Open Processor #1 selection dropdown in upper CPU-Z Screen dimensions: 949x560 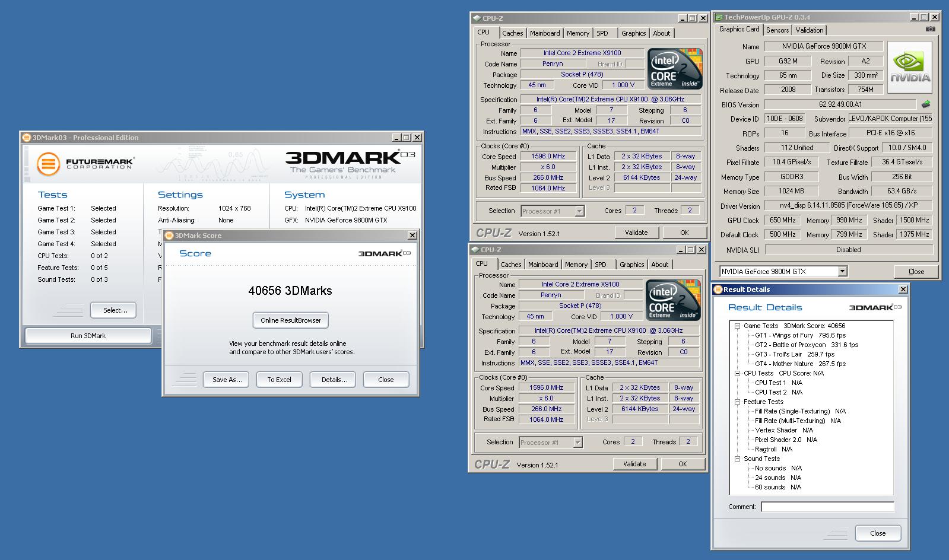tap(579, 211)
